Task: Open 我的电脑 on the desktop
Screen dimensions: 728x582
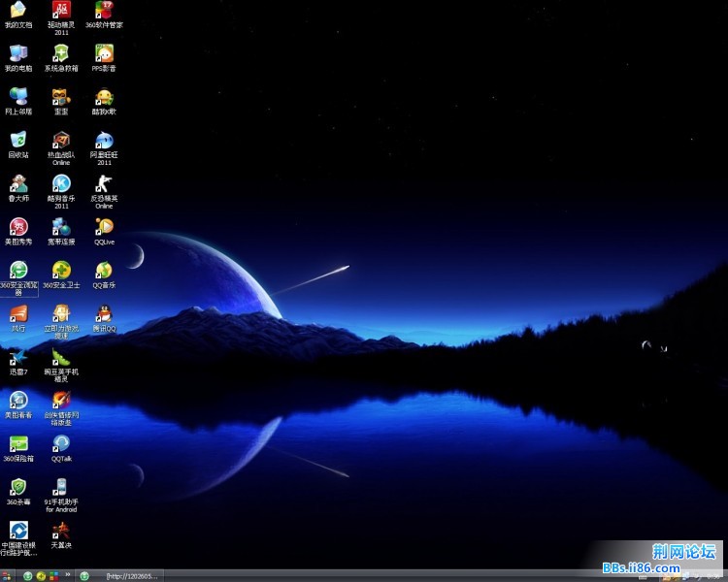Action: [x=18, y=53]
